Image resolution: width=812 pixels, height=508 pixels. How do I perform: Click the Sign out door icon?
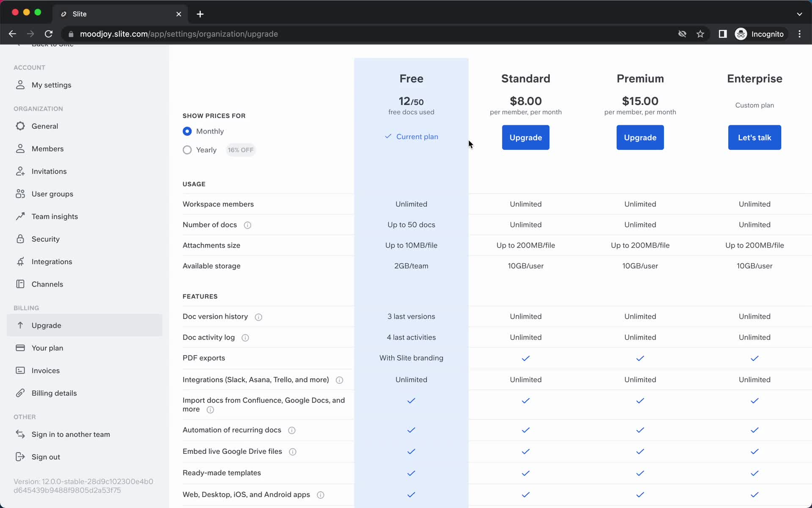click(20, 457)
